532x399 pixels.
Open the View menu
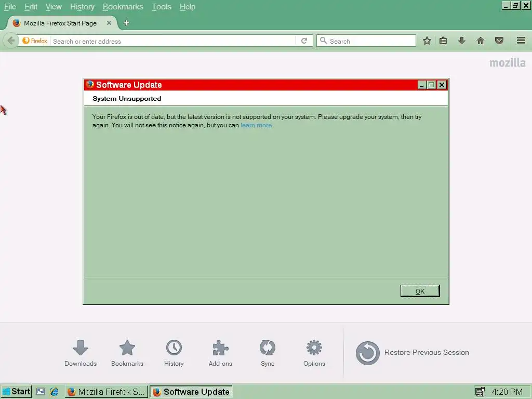tap(54, 7)
